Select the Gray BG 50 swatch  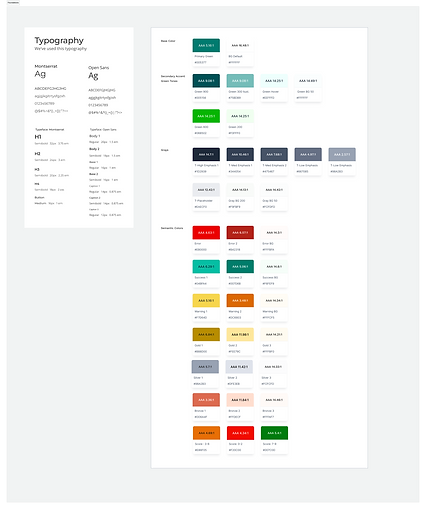point(274,190)
